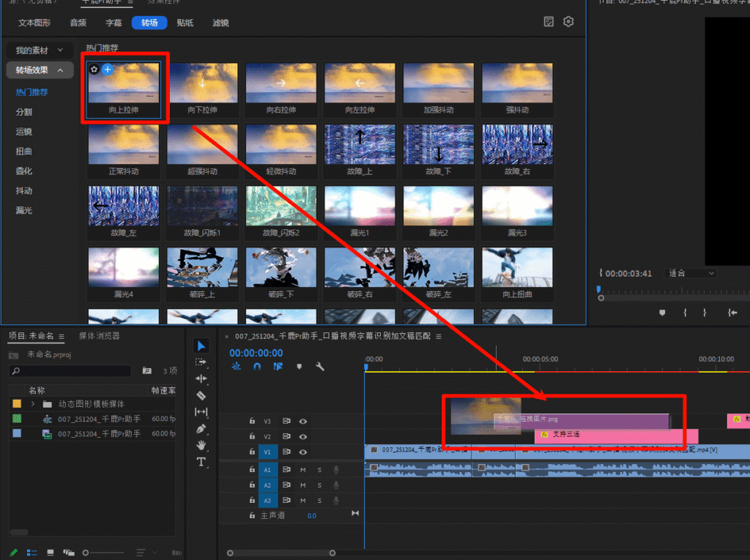Image resolution: width=750 pixels, height=560 pixels.
Task: Mute the A1 audio track
Action: (x=302, y=469)
